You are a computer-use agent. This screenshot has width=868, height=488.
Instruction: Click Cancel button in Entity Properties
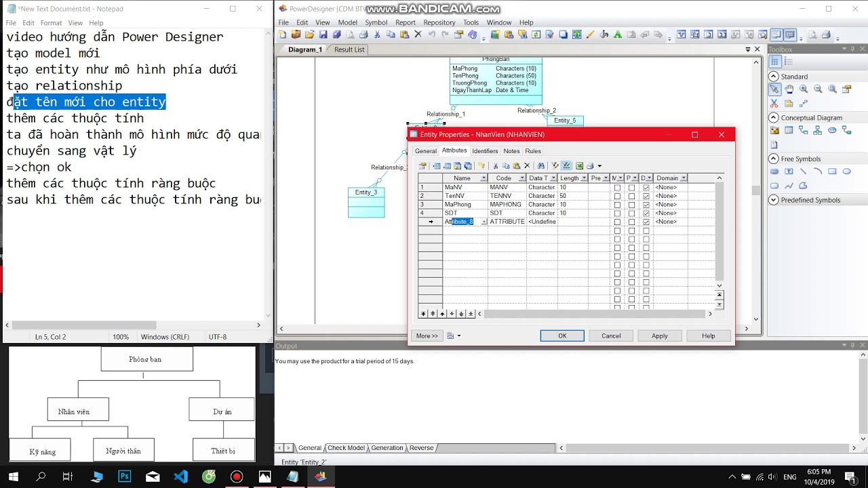pyautogui.click(x=611, y=335)
